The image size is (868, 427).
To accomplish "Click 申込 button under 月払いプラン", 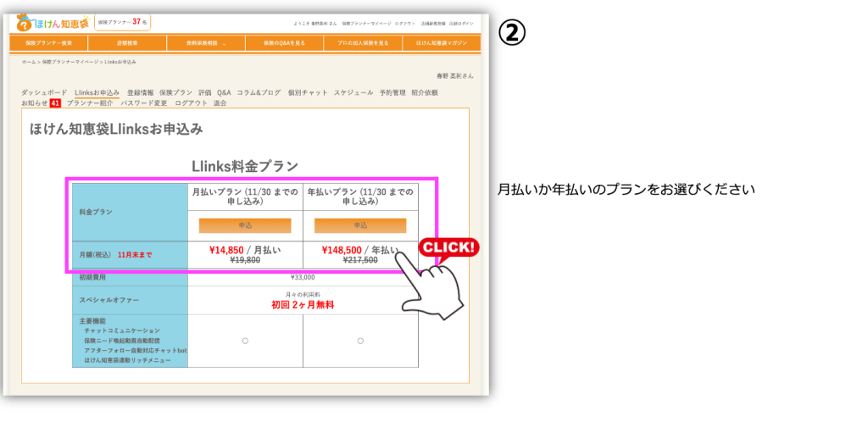I will [x=245, y=225].
